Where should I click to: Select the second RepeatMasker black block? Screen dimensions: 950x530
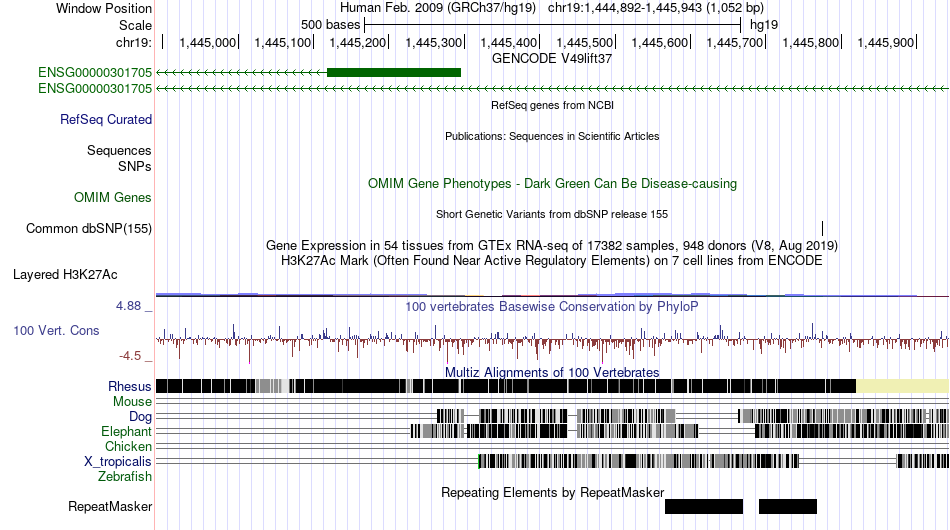coord(788,506)
